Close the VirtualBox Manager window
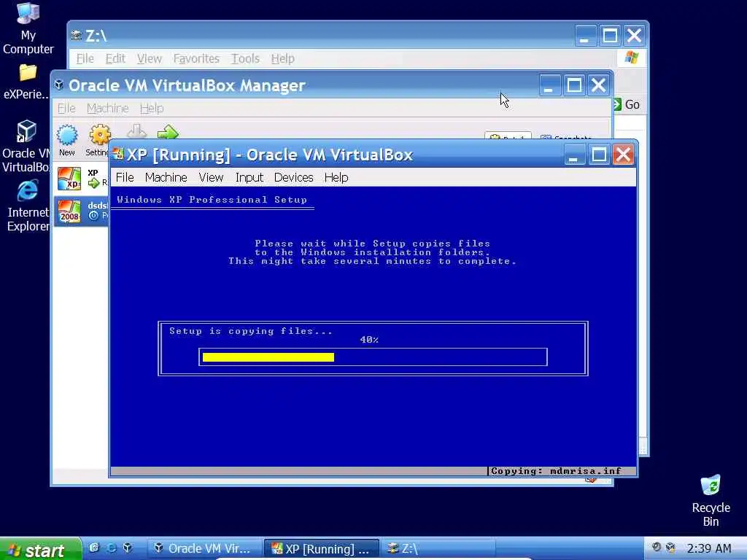The image size is (747, 560). 598,85
